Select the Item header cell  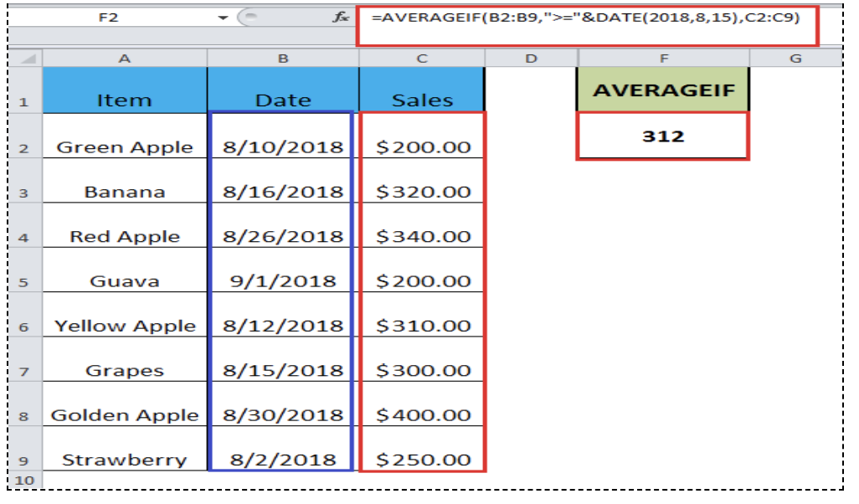click(x=122, y=99)
